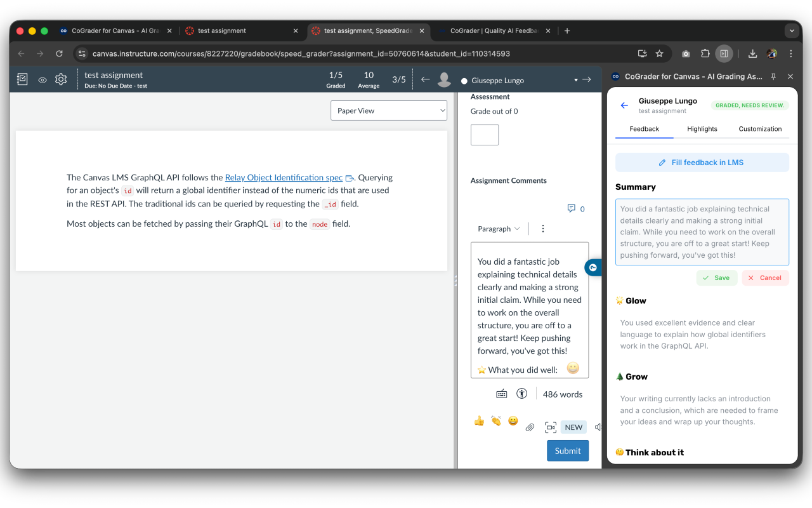Switch to the Highlights tab
This screenshot has width=812, height=508.
point(702,129)
